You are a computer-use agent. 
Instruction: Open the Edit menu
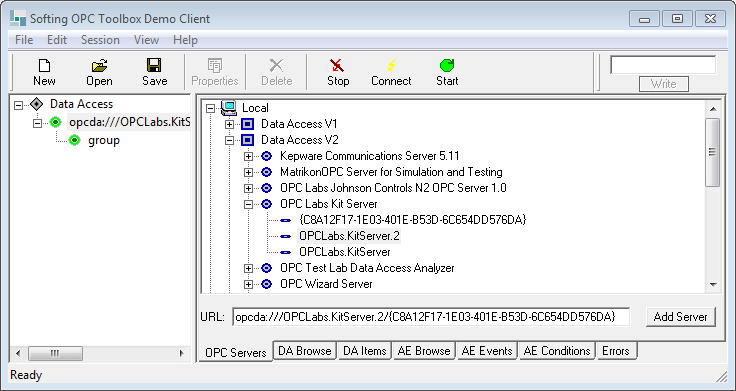click(57, 40)
